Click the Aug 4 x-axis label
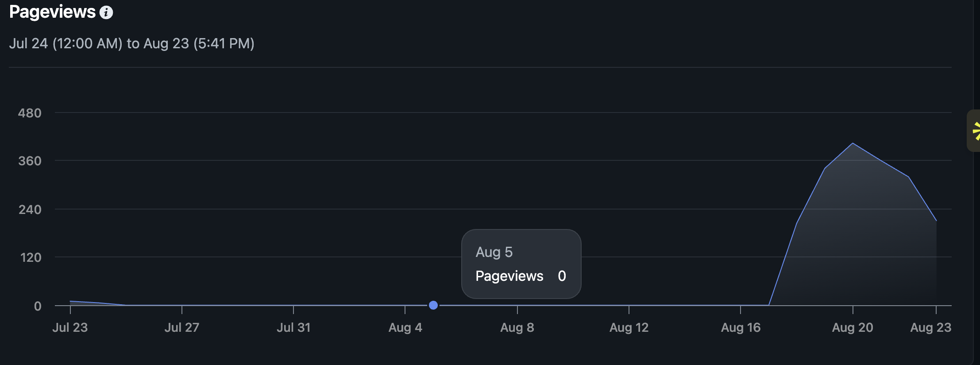This screenshot has height=365, width=980. tap(405, 328)
